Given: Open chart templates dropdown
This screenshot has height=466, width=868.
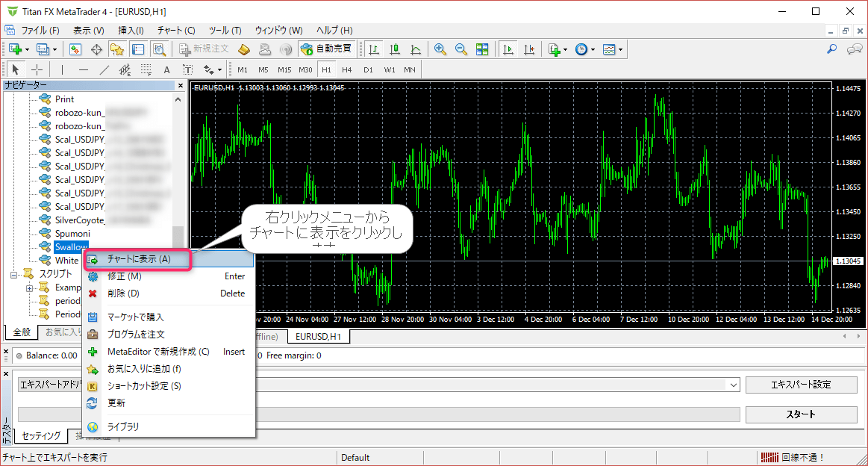Looking at the screenshot, I should pos(612,49).
